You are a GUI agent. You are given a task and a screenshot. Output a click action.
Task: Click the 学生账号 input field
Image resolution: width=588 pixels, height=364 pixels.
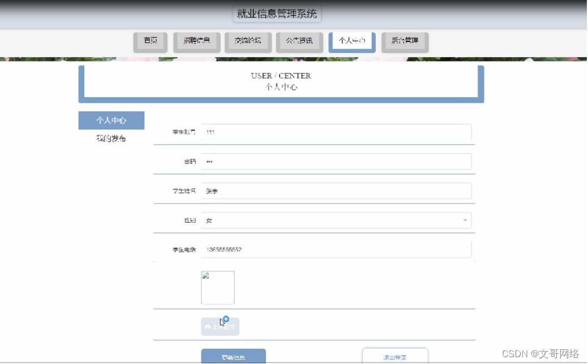336,132
